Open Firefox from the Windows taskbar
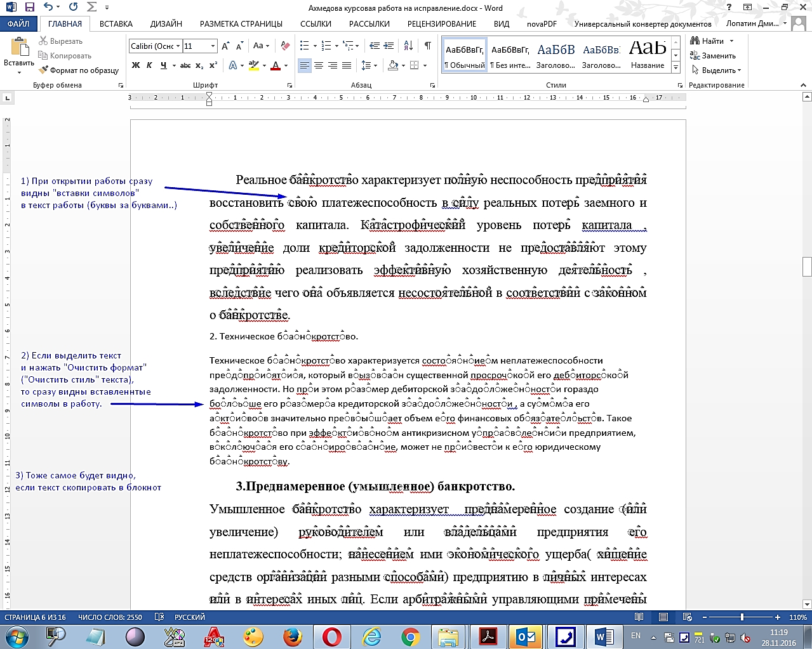Screen dimensions: 812x649 coord(292,636)
